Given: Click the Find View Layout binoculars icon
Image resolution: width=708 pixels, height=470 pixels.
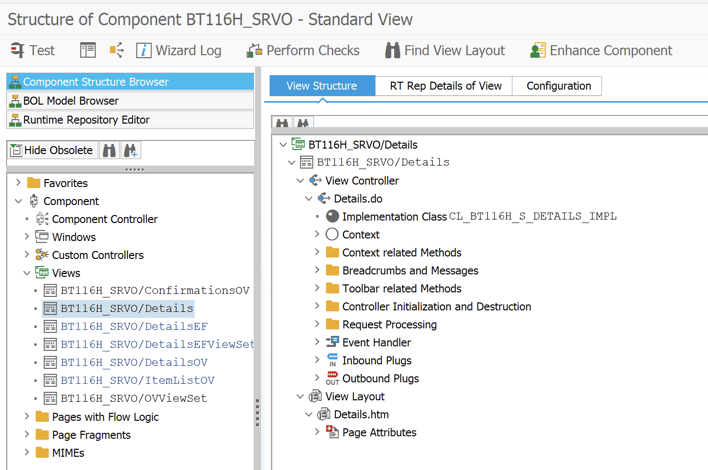Looking at the screenshot, I should click(x=392, y=50).
